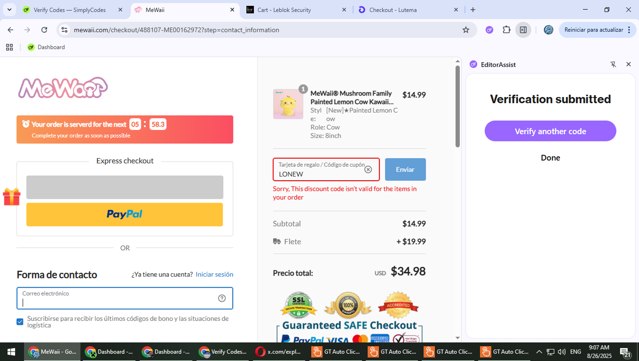Image resolution: width=639 pixels, height=361 pixels.
Task: Uncheck the Suscribirse newsletter checkbox
Action: click(20, 321)
